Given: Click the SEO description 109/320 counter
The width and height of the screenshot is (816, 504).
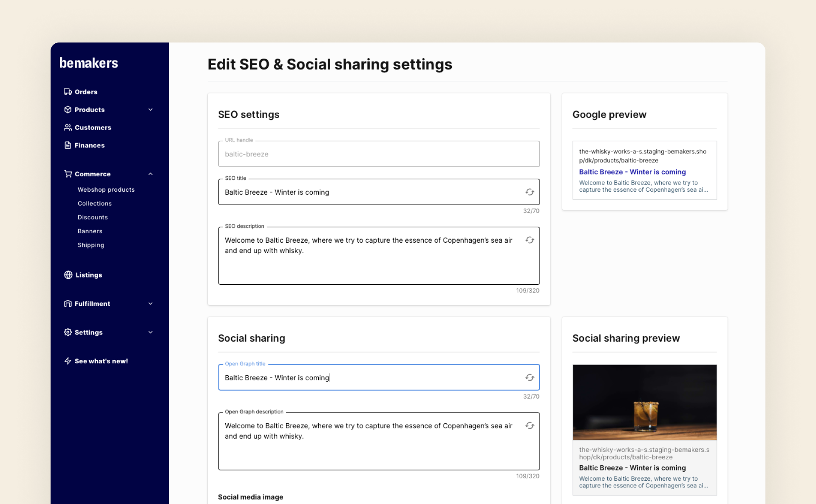Looking at the screenshot, I should tap(527, 291).
